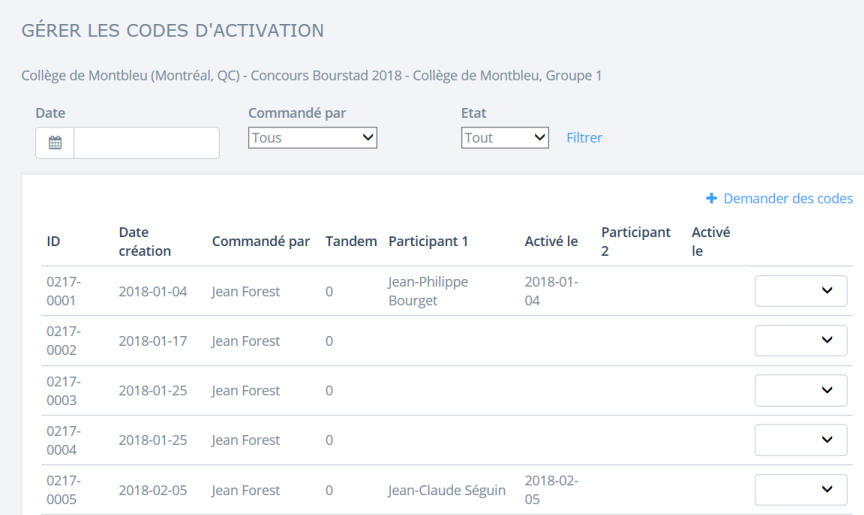Click the ID column header
The image size is (864, 515).
pos(54,241)
